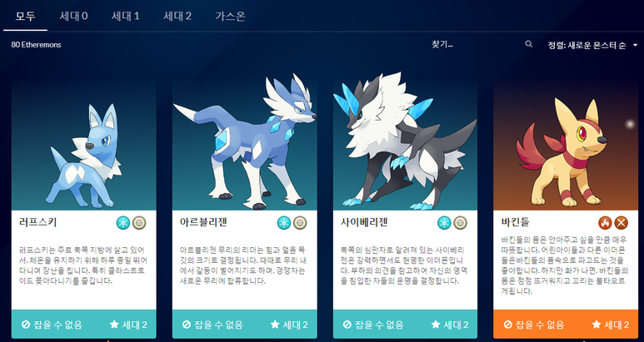The height and width of the screenshot is (342, 644).
Task: Click the 사이베리젠 monster artwork
Action: pos(405,141)
